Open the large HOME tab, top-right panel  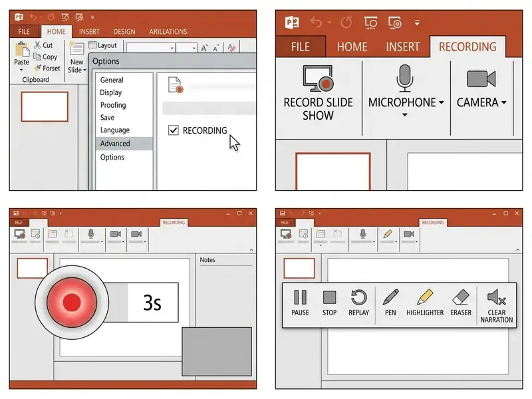click(352, 47)
